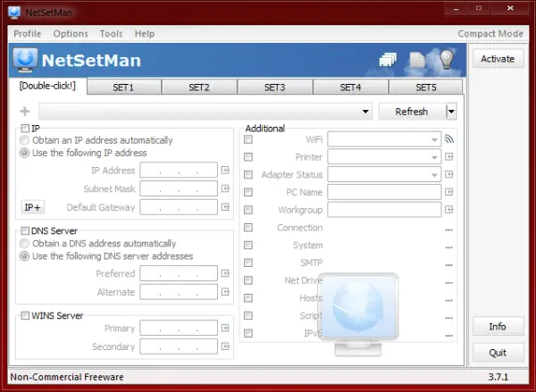Image resolution: width=536 pixels, height=392 pixels.
Task: Tick the PC Name checkbox
Action: tap(248, 192)
